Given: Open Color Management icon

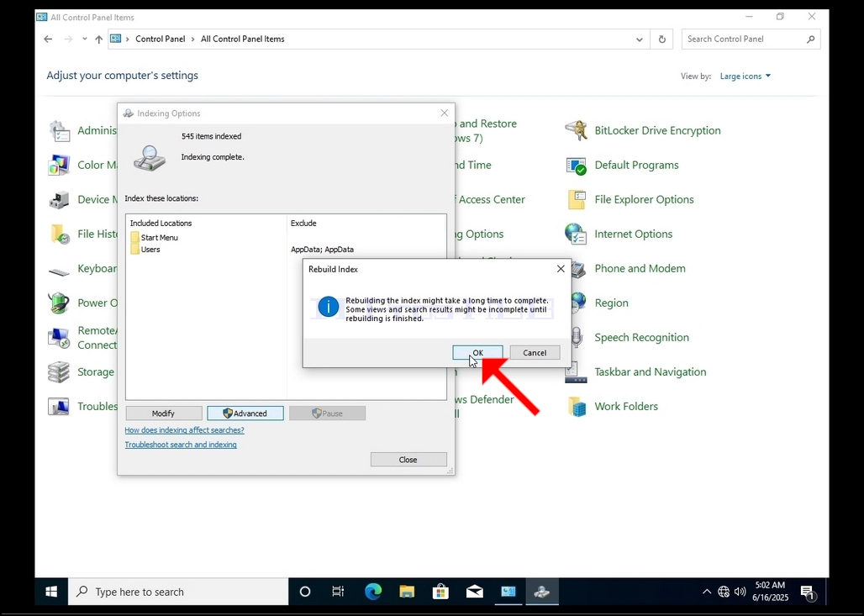Looking at the screenshot, I should pyautogui.click(x=59, y=166).
